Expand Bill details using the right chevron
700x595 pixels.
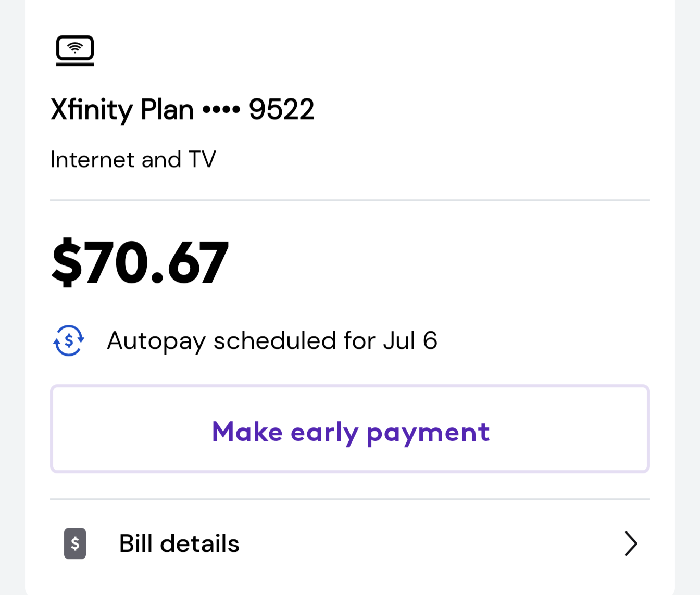[631, 543]
